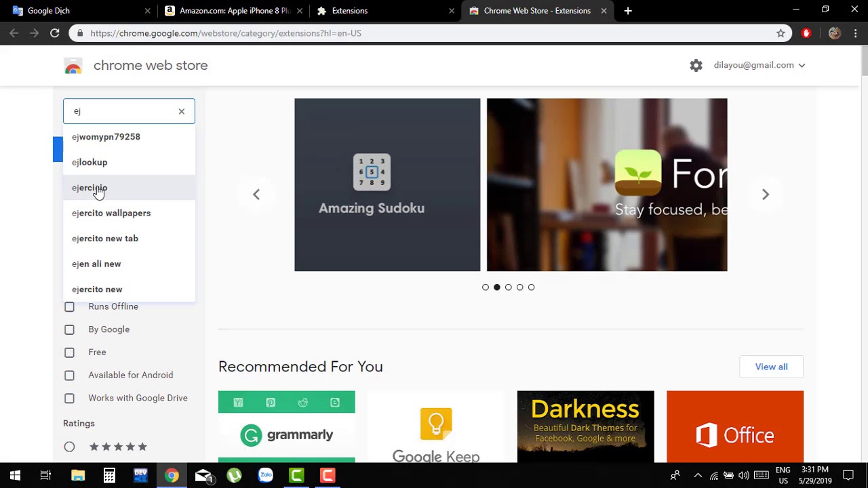Click the red extension icon in toolbar

click(x=806, y=33)
